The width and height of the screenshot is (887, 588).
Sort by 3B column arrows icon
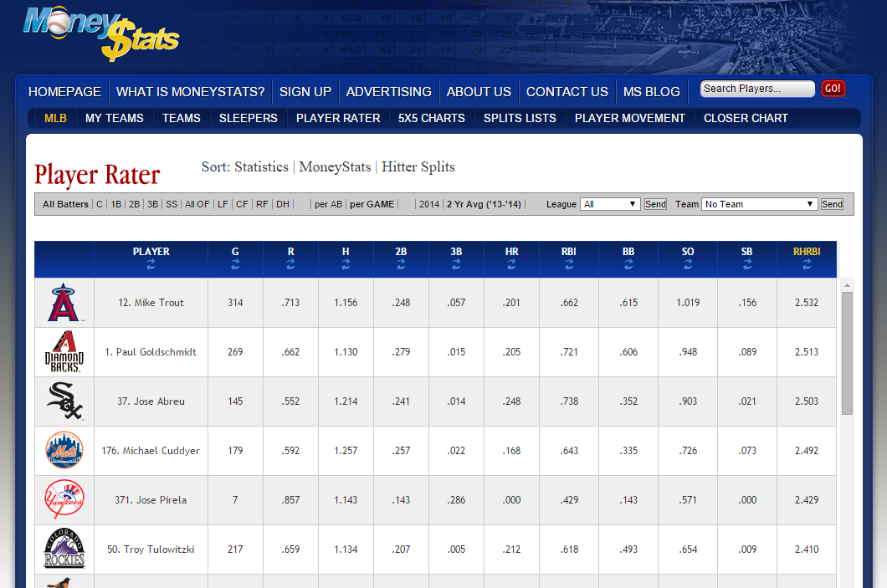456,264
